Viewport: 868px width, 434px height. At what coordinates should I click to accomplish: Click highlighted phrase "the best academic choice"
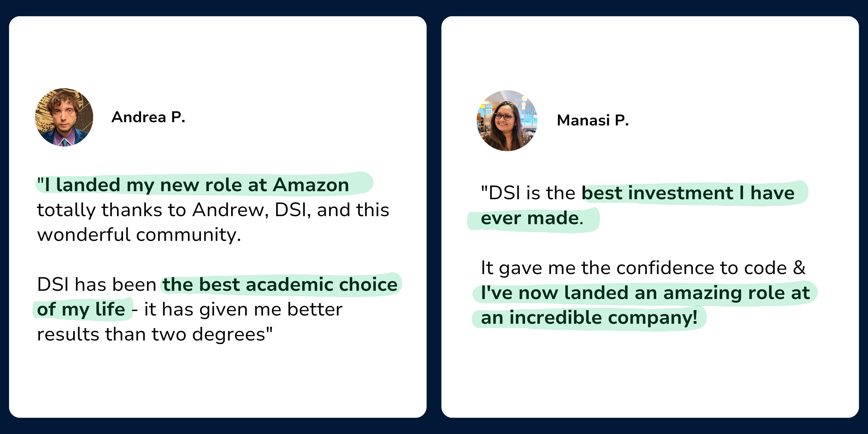280,284
